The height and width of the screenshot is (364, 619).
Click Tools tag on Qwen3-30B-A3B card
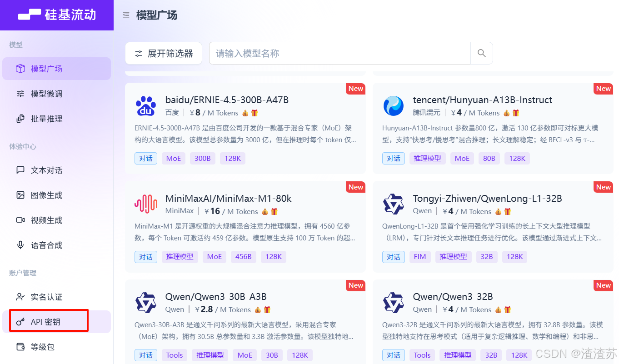coord(175,355)
